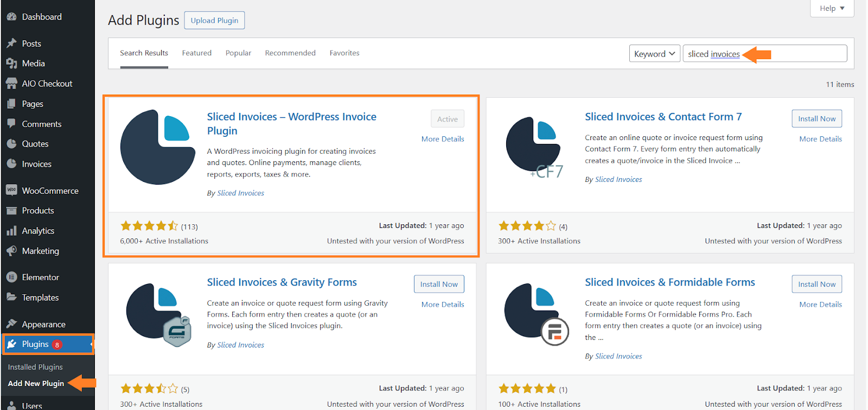
Task: Click the Pages document icon
Action: tap(11, 104)
